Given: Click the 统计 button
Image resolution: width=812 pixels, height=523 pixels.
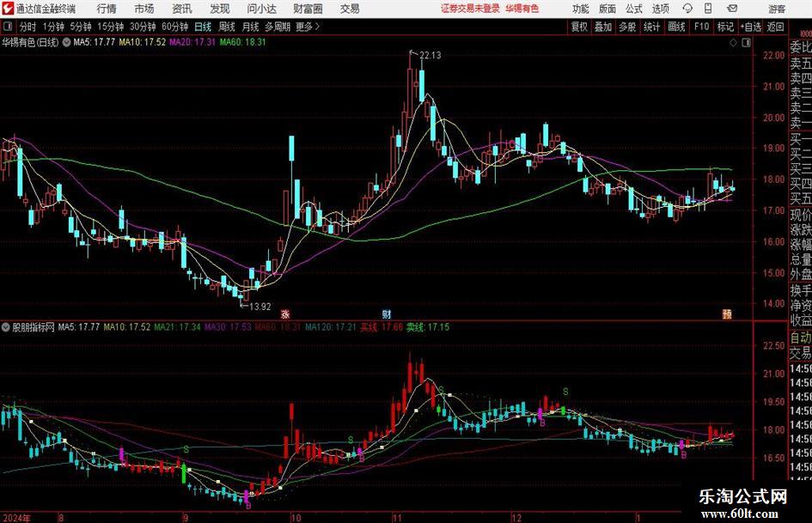Looking at the screenshot, I should click(x=651, y=27).
